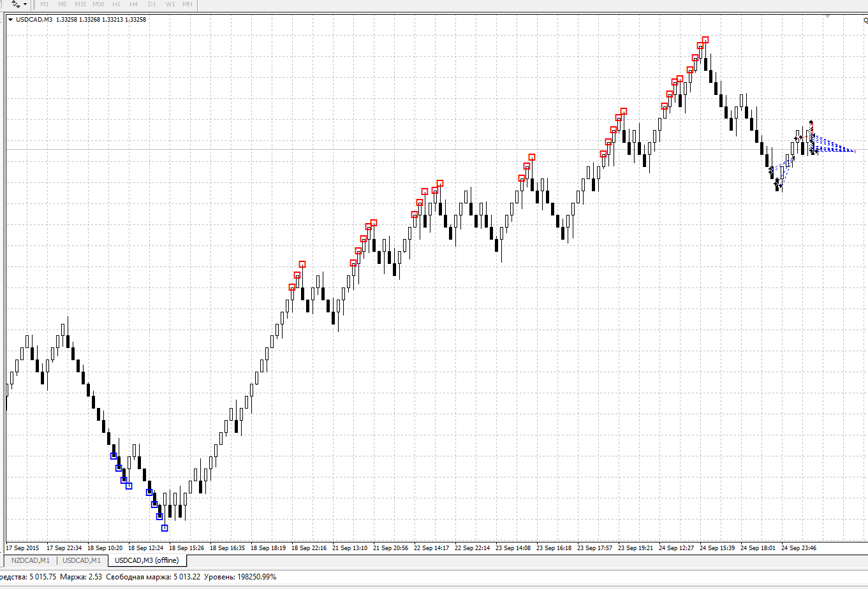Viewport: 868px width, 589px height.
Task: Click the 24 Sep 12:27 time label
Action: click(677, 548)
